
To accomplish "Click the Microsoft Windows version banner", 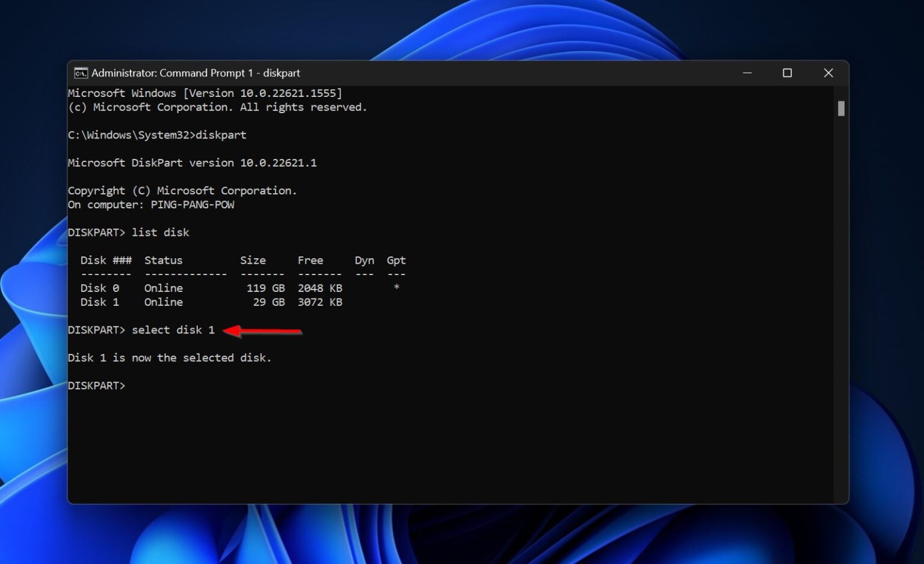I will 205,93.
